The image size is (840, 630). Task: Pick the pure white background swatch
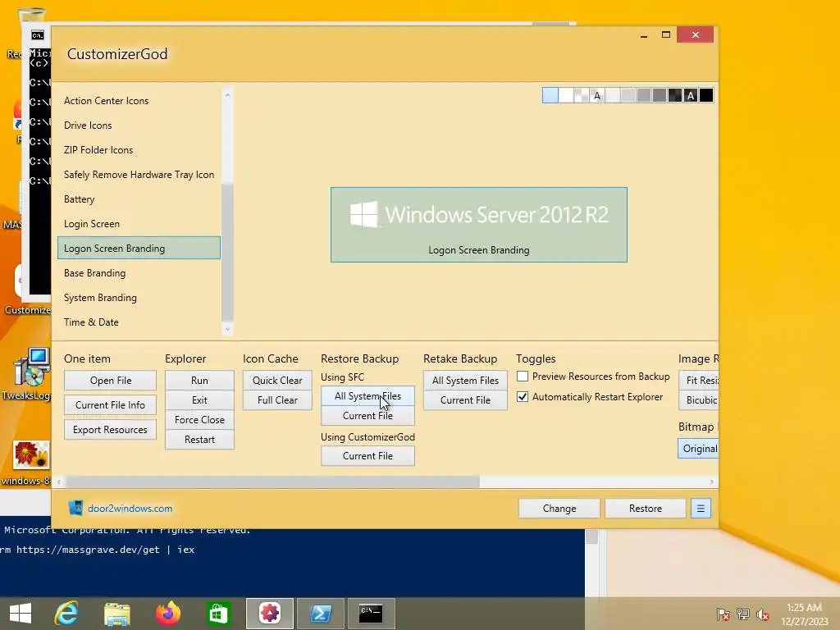(x=566, y=95)
